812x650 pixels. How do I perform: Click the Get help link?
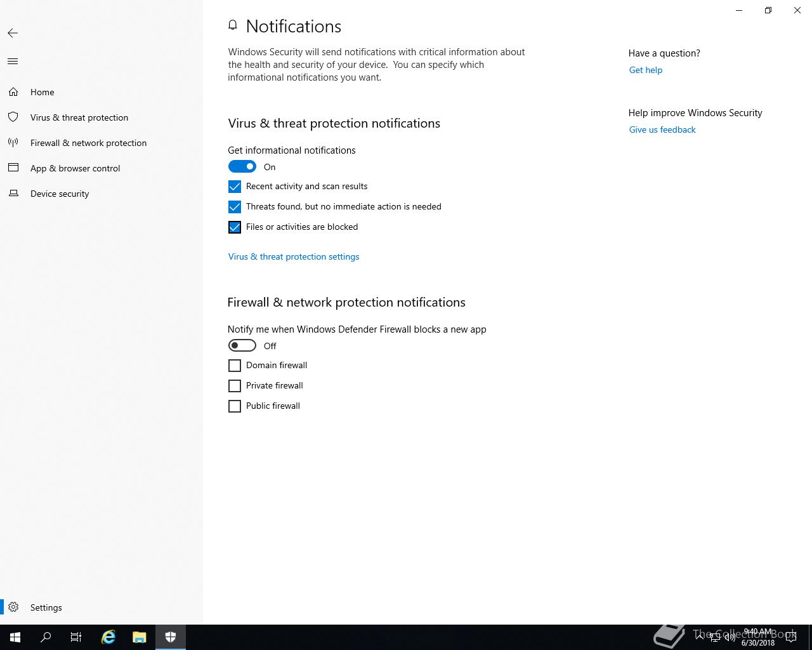point(646,70)
